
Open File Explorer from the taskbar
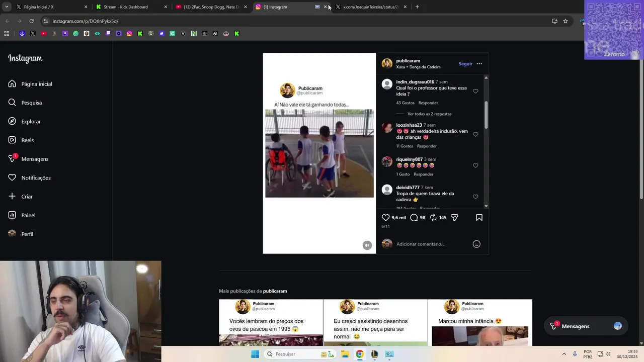[345, 354]
